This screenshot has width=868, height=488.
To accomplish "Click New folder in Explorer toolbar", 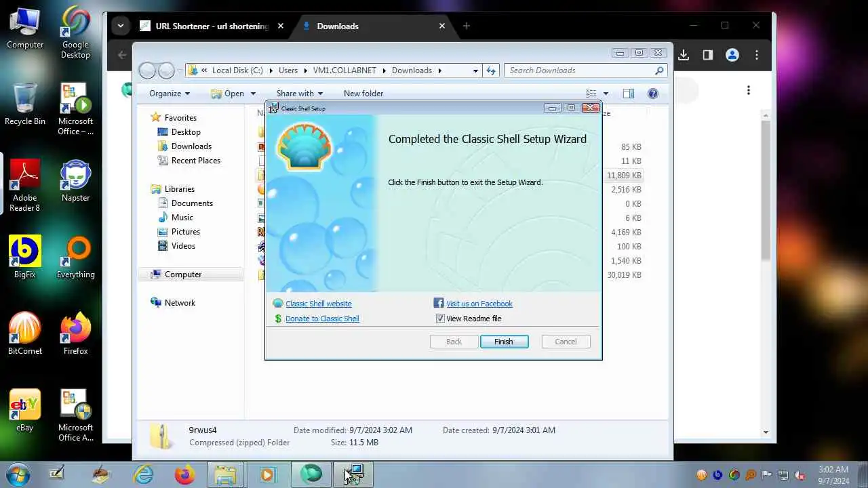I will [x=363, y=94].
